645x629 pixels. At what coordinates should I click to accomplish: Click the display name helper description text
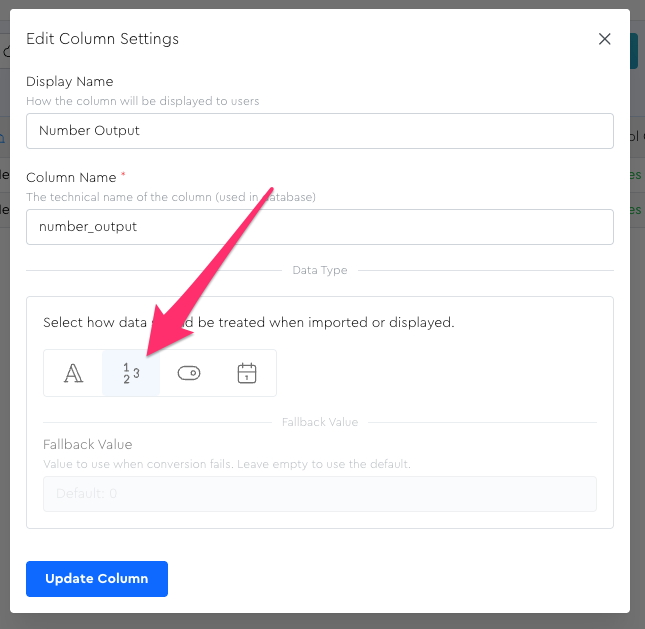click(143, 101)
